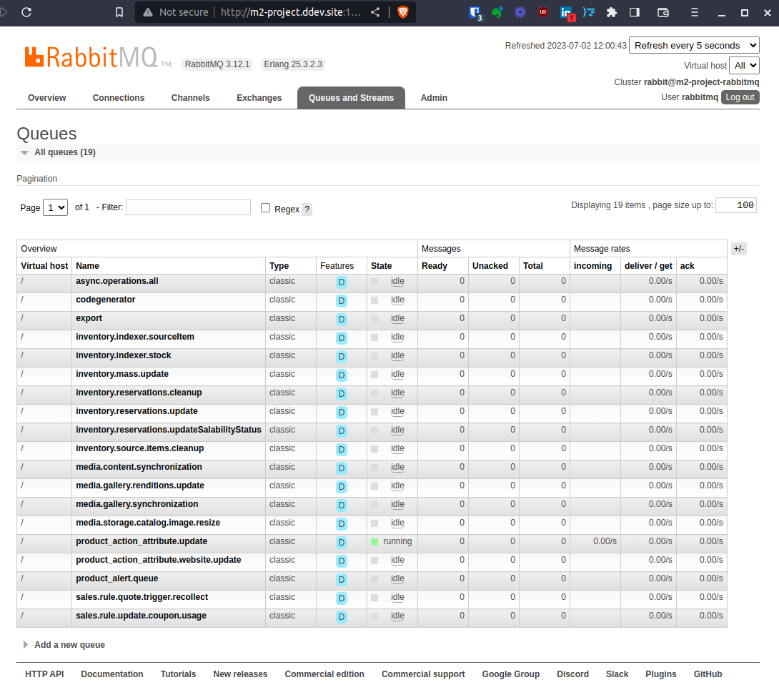Screen dimensions: 779x700
Task: Enable the Regex filter checkbox
Action: coord(266,208)
